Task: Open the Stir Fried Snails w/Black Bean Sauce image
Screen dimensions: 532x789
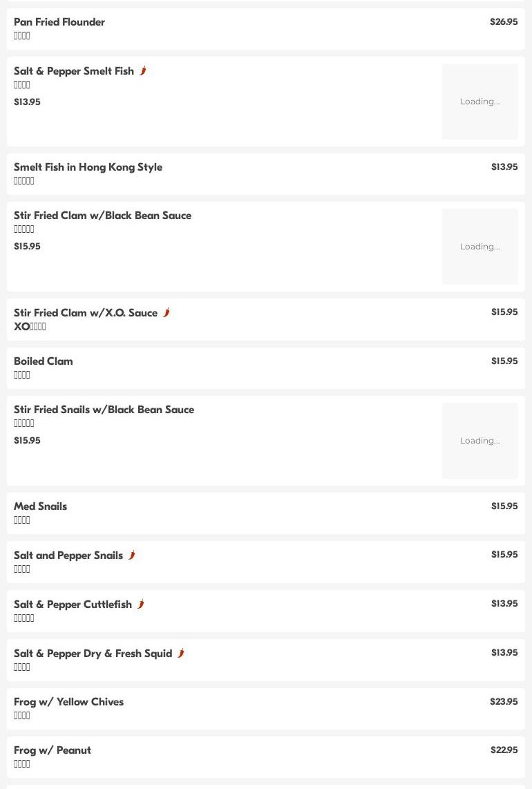Action: click(x=479, y=441)
